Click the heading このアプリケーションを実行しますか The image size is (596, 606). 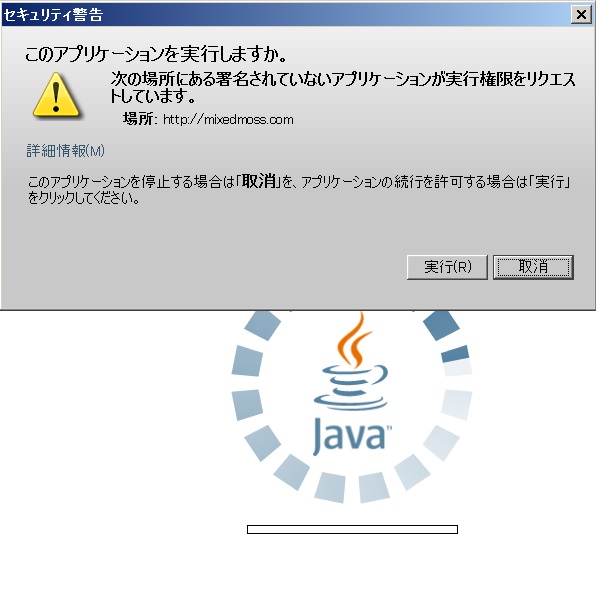[x=156, y=54]
